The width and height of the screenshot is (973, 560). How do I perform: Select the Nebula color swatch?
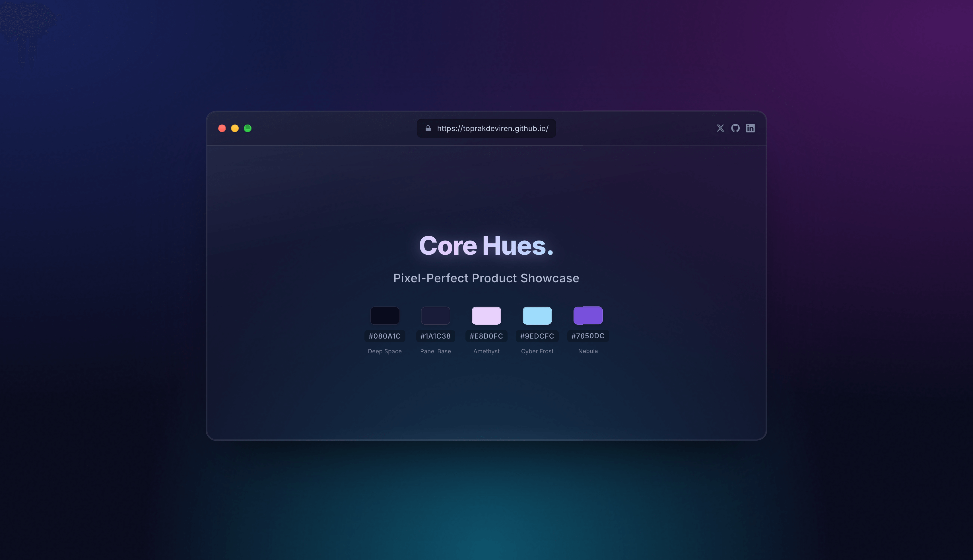click(x=588, y=315)
